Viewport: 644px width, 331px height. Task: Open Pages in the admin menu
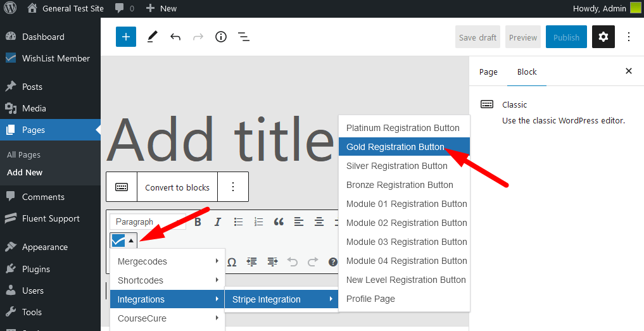coord(50,130)
